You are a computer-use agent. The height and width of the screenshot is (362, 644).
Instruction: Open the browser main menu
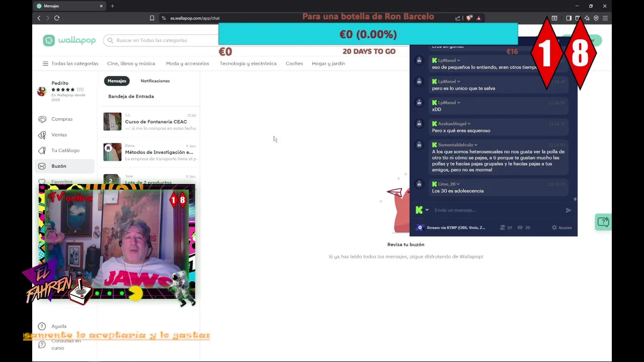605,18
